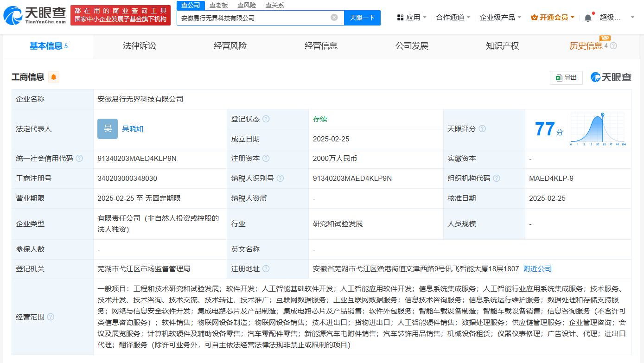Click the help icon next to 历史信息 tab

click(x=613, y=46)
